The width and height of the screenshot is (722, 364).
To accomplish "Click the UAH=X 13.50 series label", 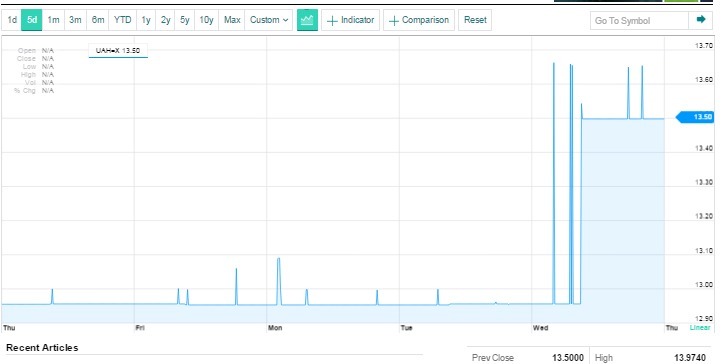I will (118, 51).
